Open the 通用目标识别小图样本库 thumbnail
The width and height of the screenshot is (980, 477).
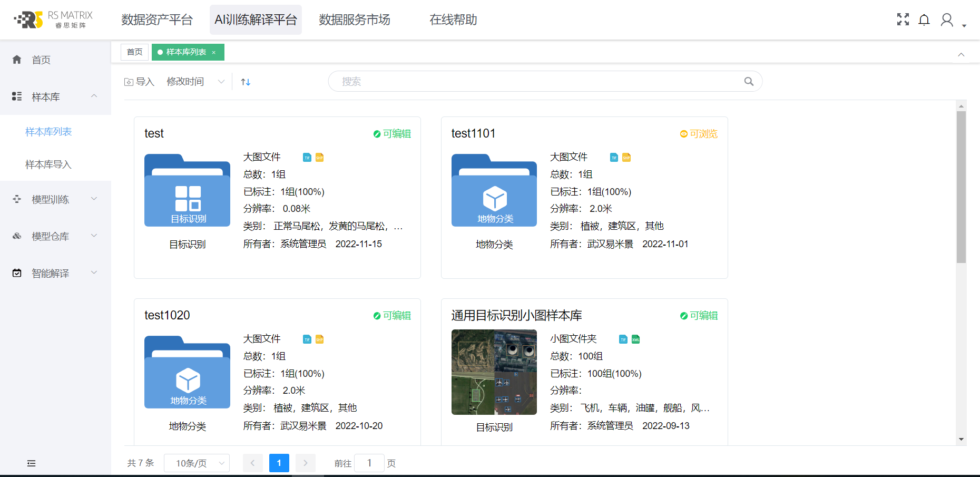click(494, 372)
